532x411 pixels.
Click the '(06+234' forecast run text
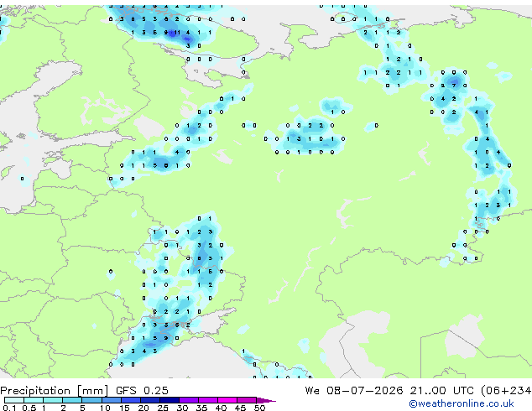coord(506,391)
